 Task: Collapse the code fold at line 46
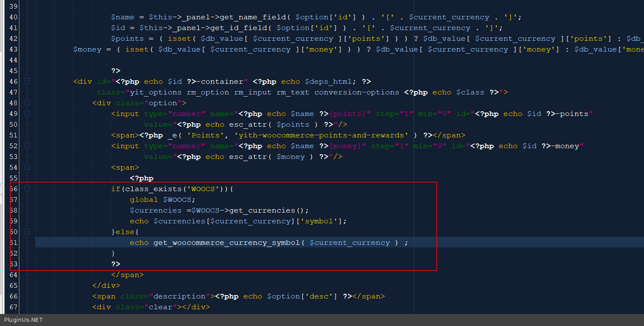(x=27, y=81)
